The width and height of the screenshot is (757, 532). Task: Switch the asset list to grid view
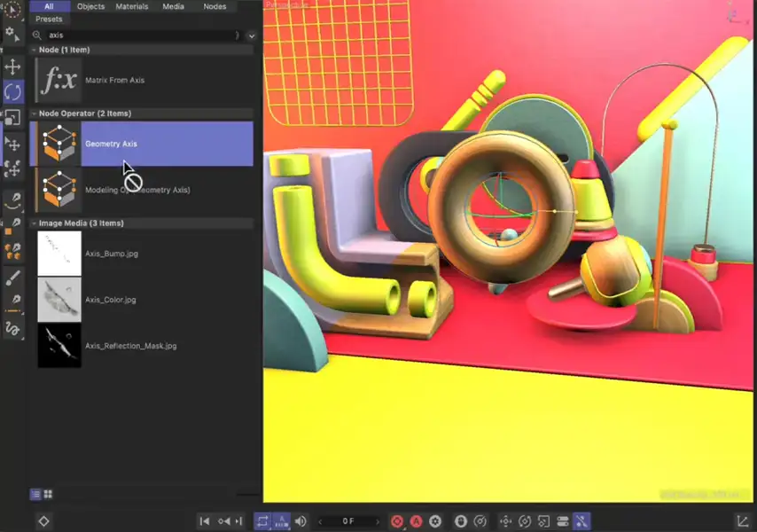click(49, 494)
